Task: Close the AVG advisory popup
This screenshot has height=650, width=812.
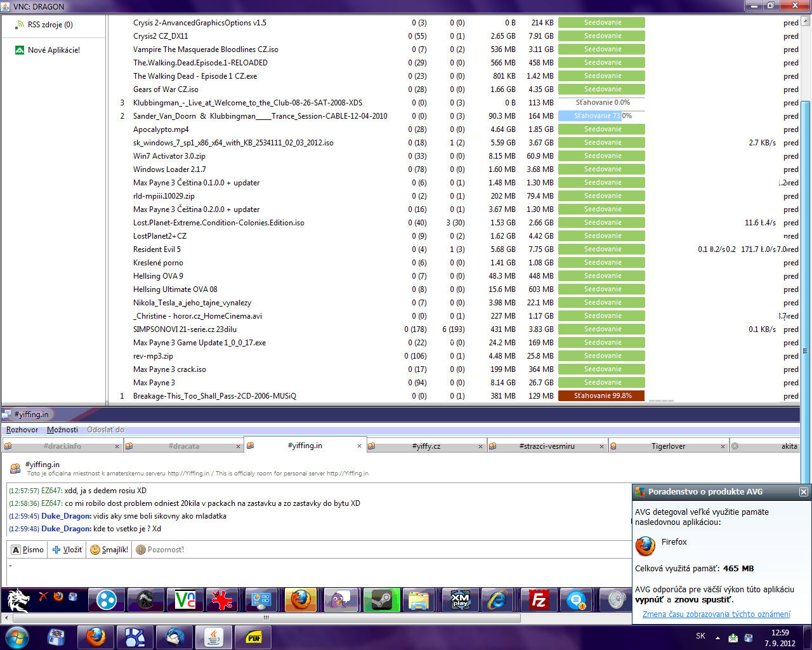Action: pyautogui.click(x=803, y=492)
